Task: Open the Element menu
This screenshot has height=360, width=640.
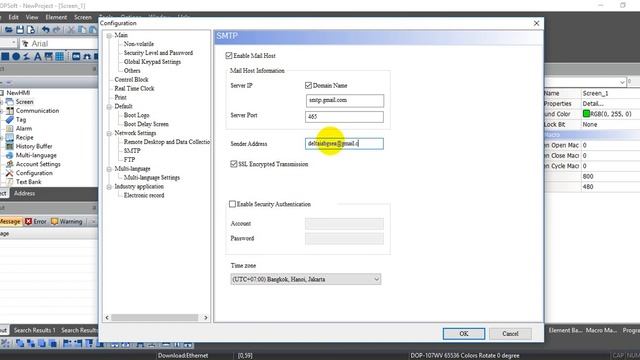Action: [x=56, y=17]
